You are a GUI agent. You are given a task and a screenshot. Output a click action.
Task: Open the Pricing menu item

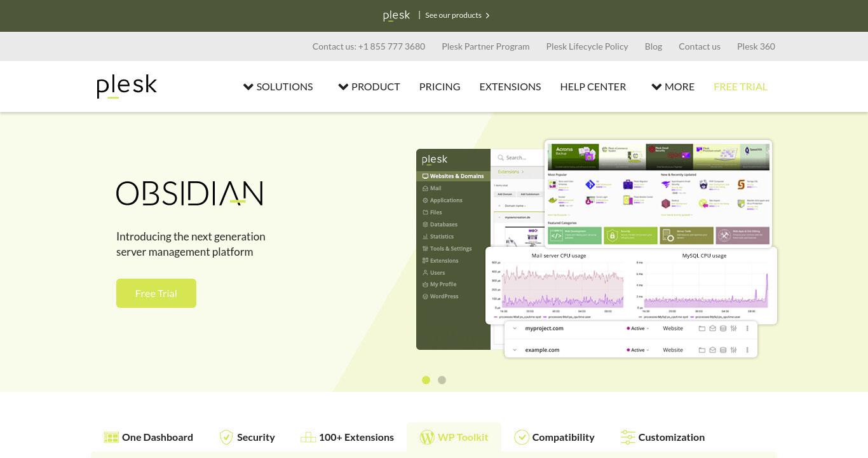coord(440,87)
